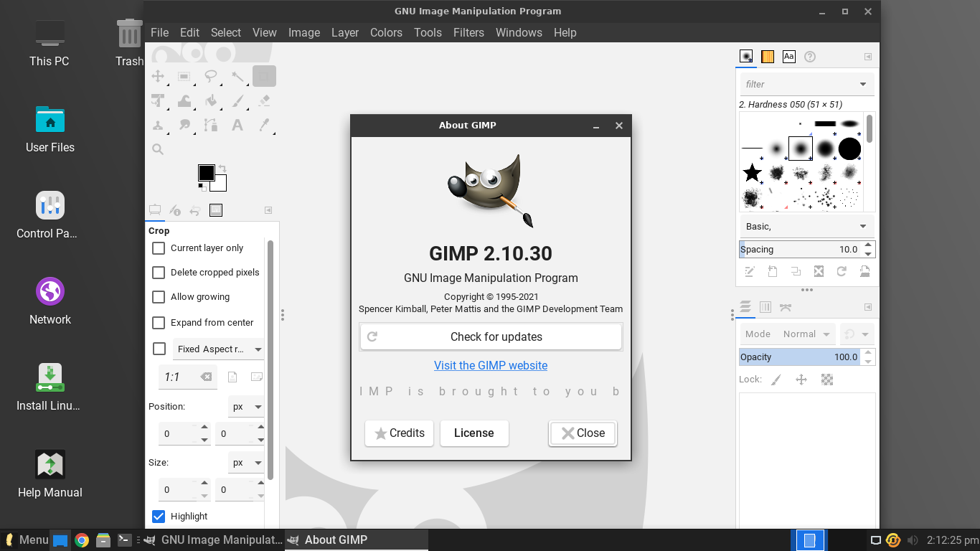Check the Allow growing option

click(158, 297)
